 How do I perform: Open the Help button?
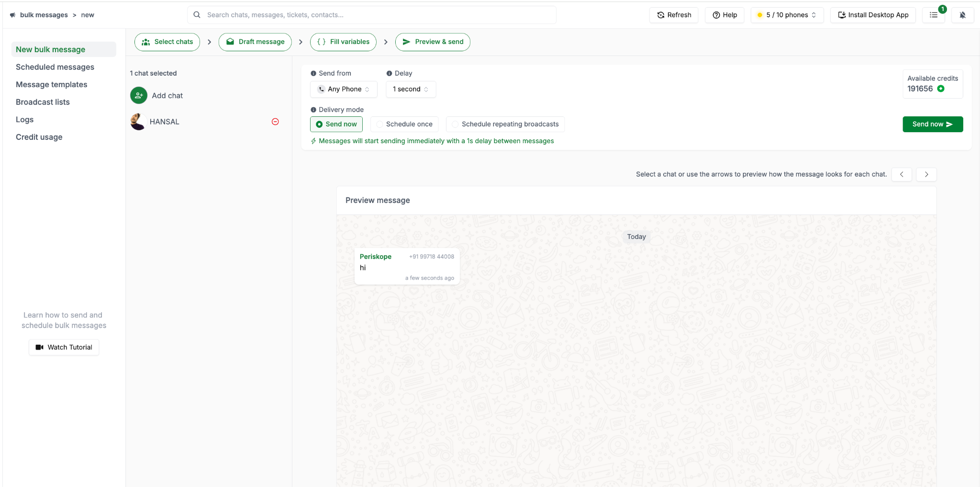724,15
